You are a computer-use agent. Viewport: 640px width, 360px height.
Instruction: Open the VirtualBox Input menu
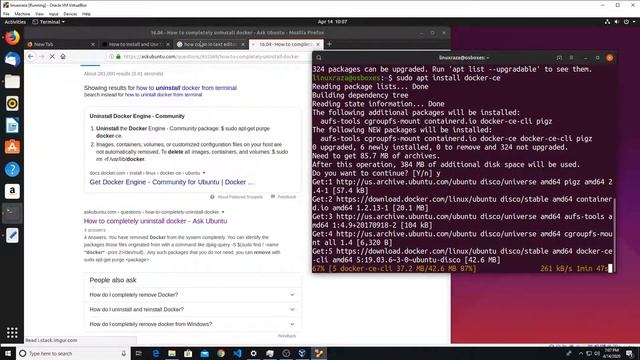[x=53, y=14]
